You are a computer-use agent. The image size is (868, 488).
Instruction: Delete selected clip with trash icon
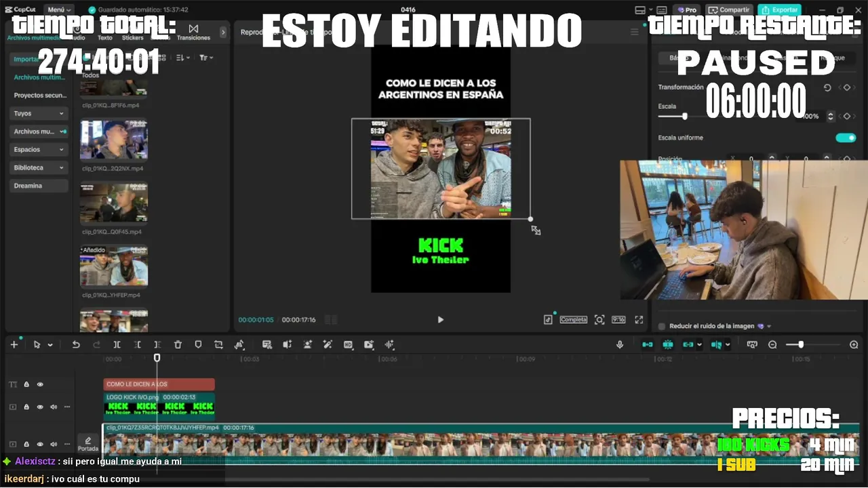click(178, 344)
